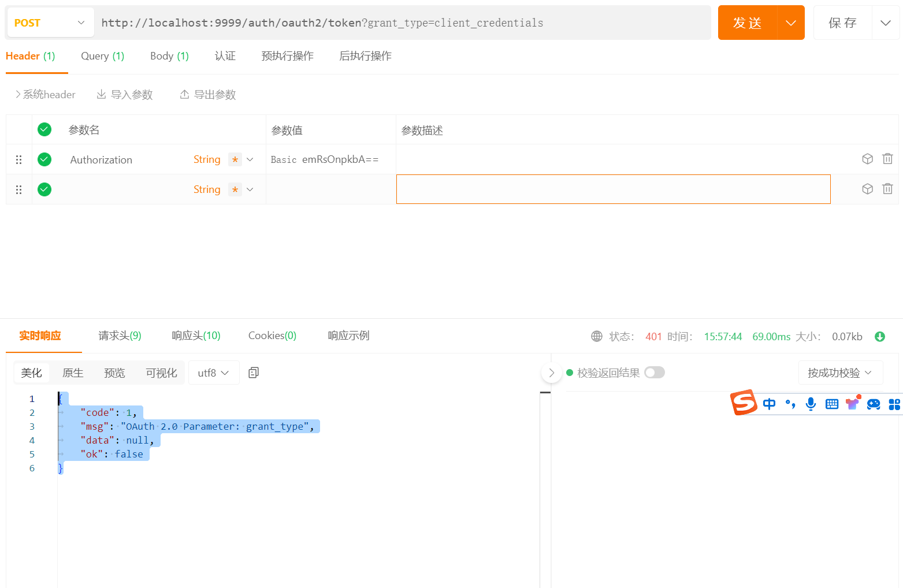Click the globe icon near status
The height and width of the screenshot is (588, 903).
597,336
